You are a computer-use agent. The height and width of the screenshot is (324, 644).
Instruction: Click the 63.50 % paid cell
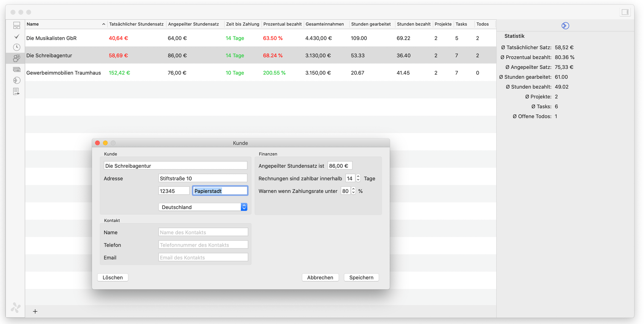click(x=273, y=38)
